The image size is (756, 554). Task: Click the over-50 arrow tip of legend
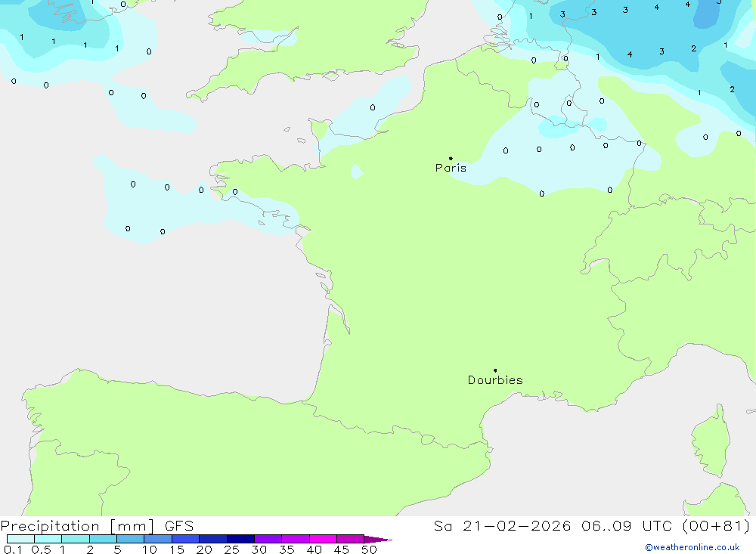pyautogui.click(x=378, y=539)
